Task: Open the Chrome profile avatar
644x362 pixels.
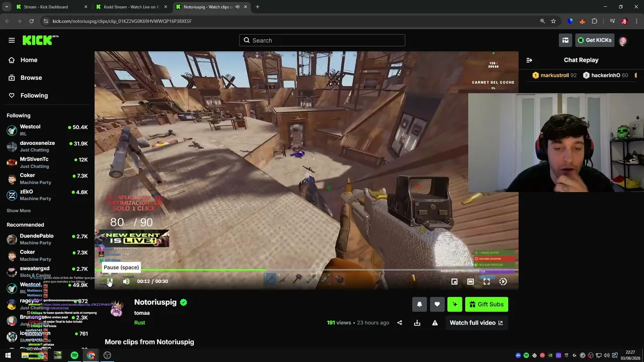Action: tap(624, 21)
